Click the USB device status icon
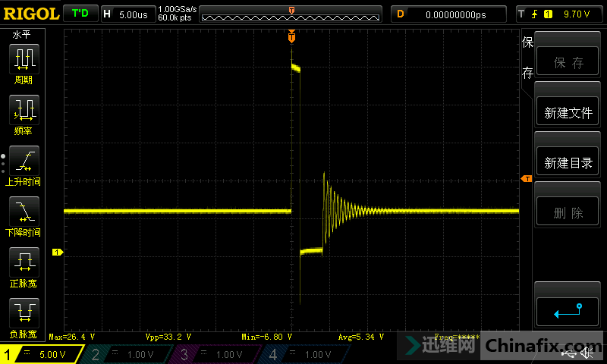Image resolution: width=607 pixels, height=364 pixels. pyautogui.click(x=570, y=354)
